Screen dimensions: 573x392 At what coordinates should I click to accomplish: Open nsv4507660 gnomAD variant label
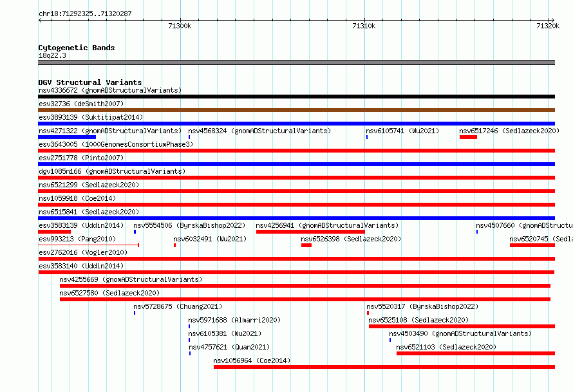coord(525,225)
